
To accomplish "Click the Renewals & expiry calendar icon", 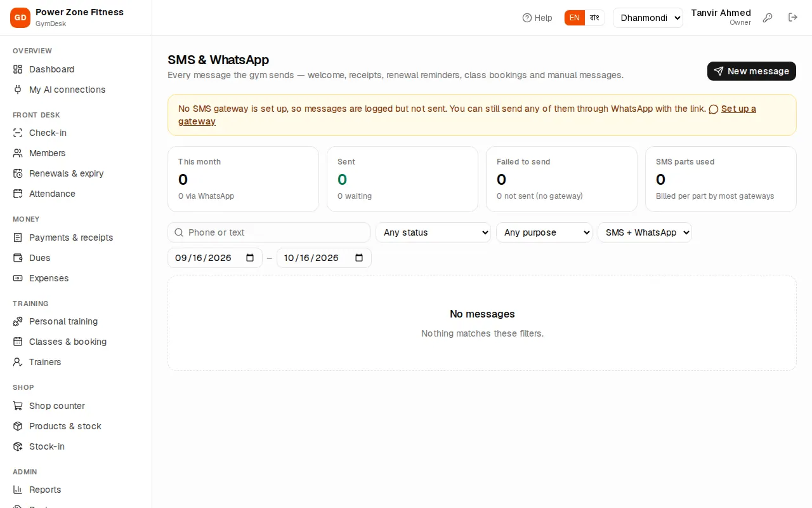I will (18, 173).
